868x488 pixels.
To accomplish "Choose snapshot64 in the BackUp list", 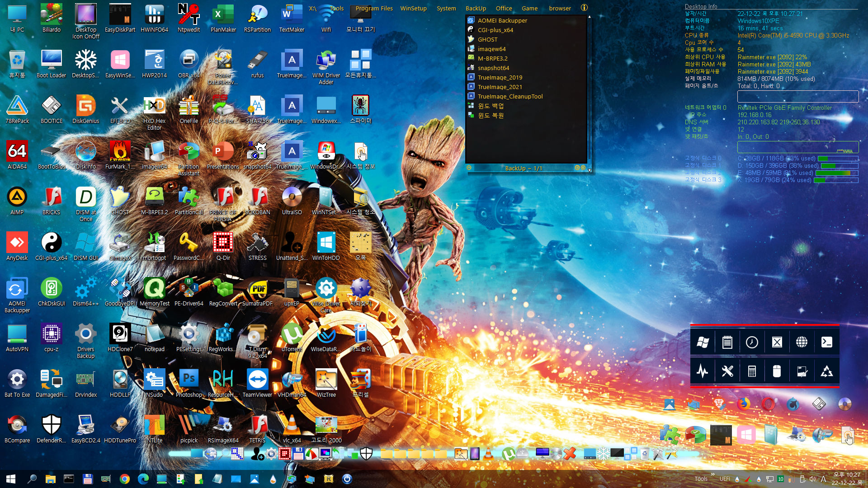I will pos(493,68).
